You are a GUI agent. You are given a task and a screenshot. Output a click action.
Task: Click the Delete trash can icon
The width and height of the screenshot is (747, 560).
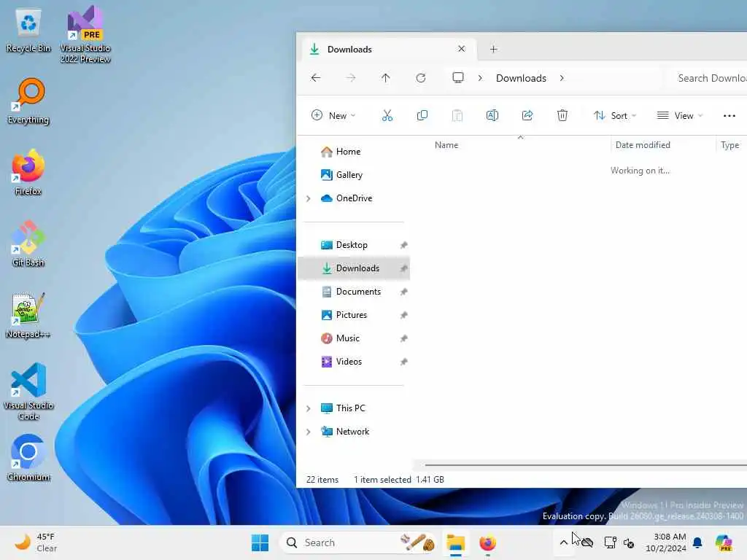tap(562, 116)
